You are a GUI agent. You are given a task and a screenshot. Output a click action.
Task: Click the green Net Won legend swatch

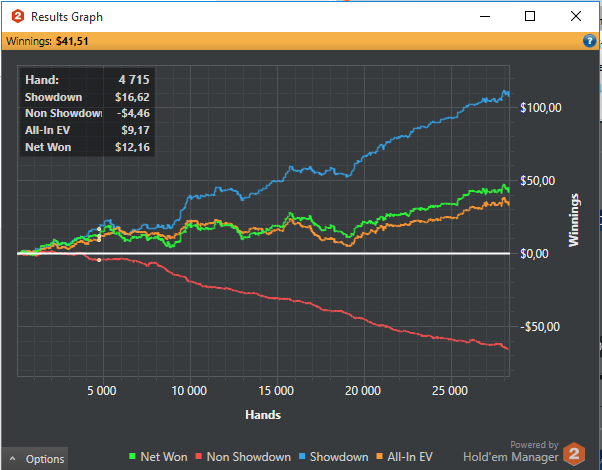[x=132, y=457]
